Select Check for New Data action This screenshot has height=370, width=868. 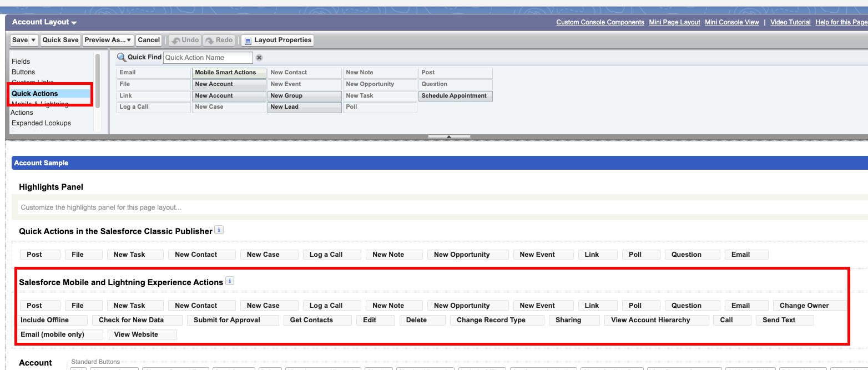137,320
